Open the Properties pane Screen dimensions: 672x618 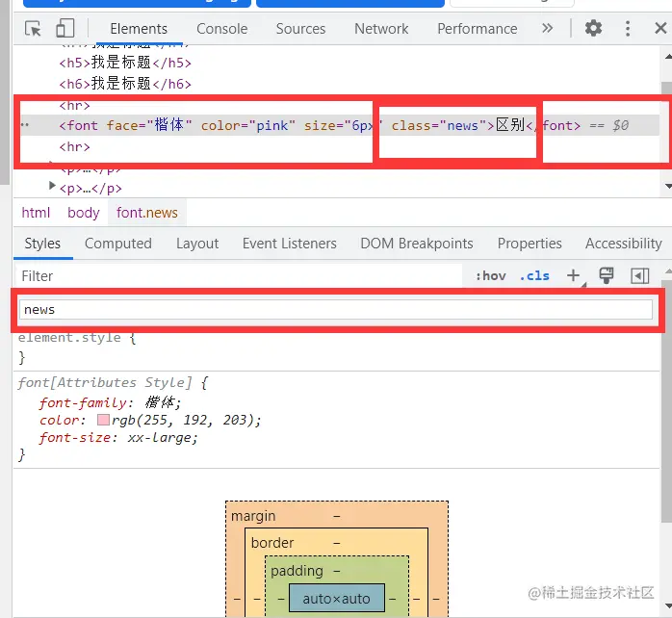click(x=530, y=244)
